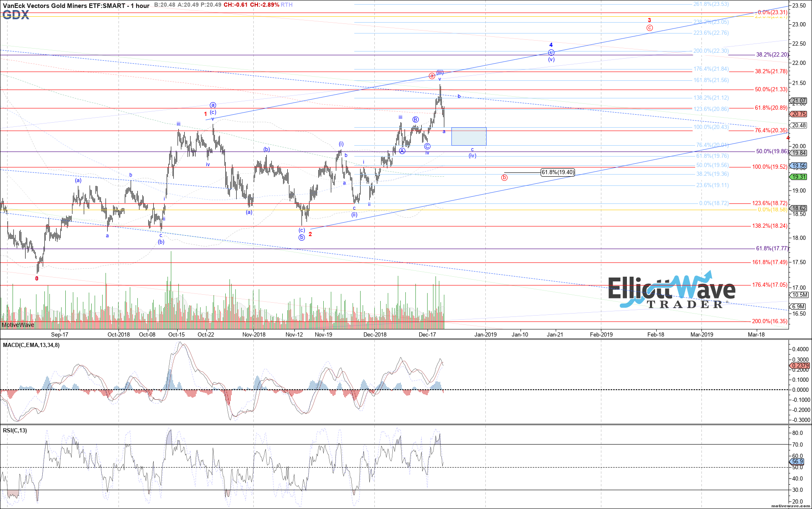Click the 161.8%(17.49) extension label
Screen dimensions: 812x509
coord(770,262)
